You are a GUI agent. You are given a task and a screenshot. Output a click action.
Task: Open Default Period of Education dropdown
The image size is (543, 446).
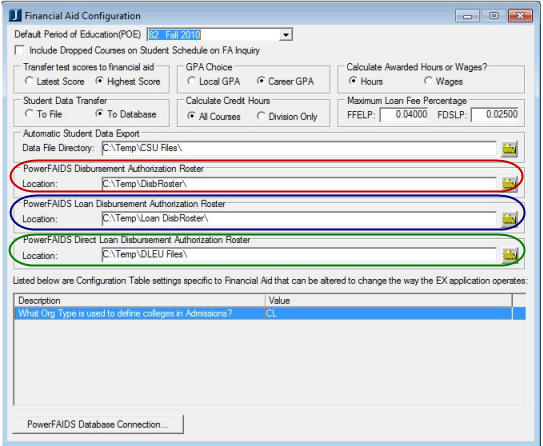pyautogui.click(x=286, y=35)
